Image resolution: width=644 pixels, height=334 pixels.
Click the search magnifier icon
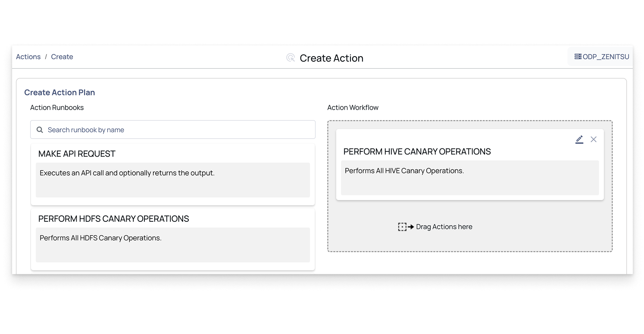[40, 130]
